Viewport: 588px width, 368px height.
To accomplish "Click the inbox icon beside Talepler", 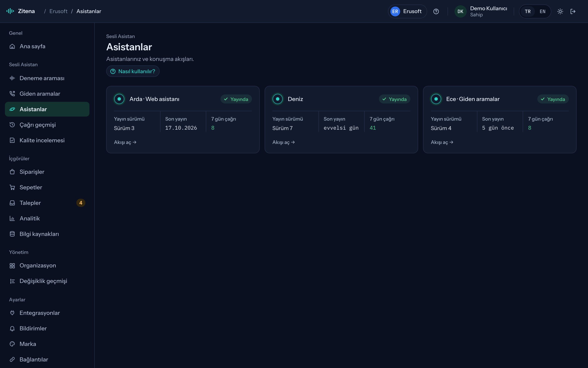I will [x=12, y=203].
